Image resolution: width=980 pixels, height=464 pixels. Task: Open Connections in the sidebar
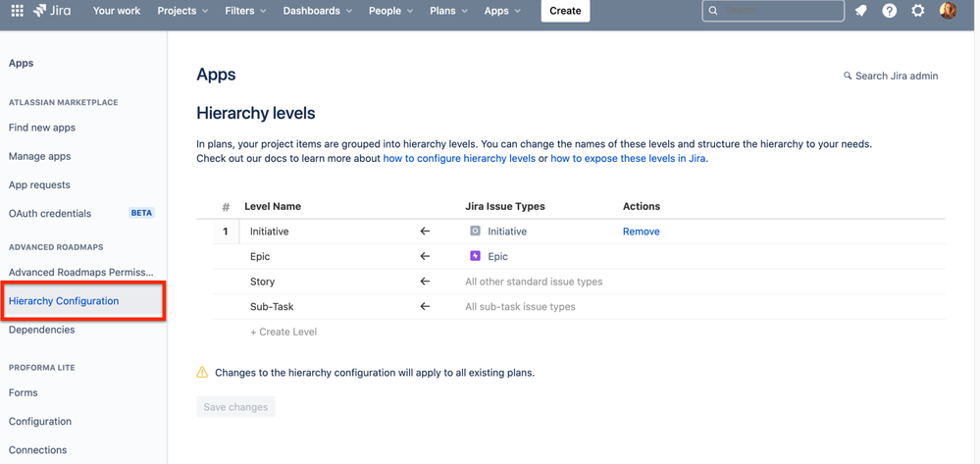[37, 450]
